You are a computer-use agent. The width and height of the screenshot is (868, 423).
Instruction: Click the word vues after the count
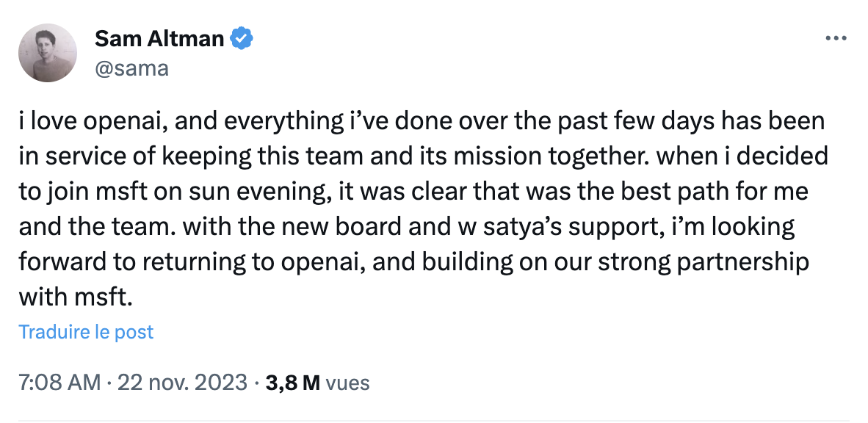click(x=347, y=383)
